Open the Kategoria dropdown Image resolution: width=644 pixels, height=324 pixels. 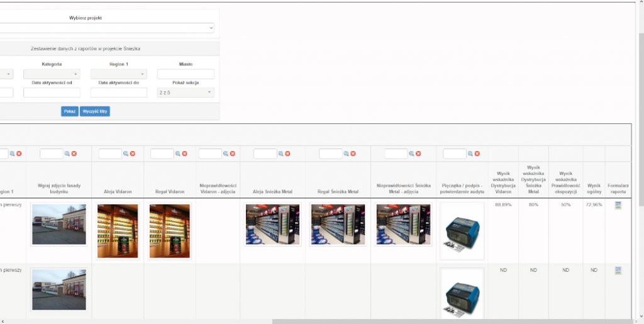coord(52,74)
